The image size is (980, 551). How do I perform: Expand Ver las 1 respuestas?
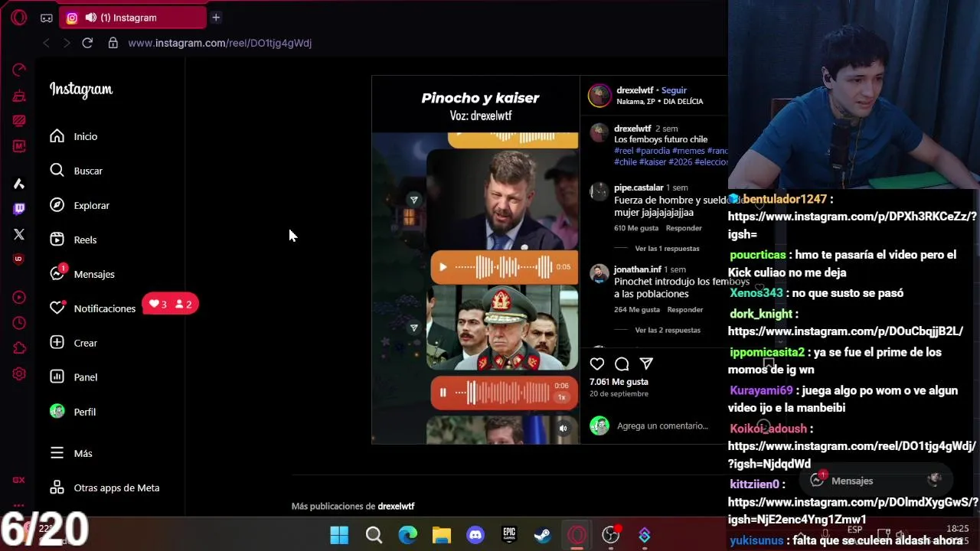667,249
